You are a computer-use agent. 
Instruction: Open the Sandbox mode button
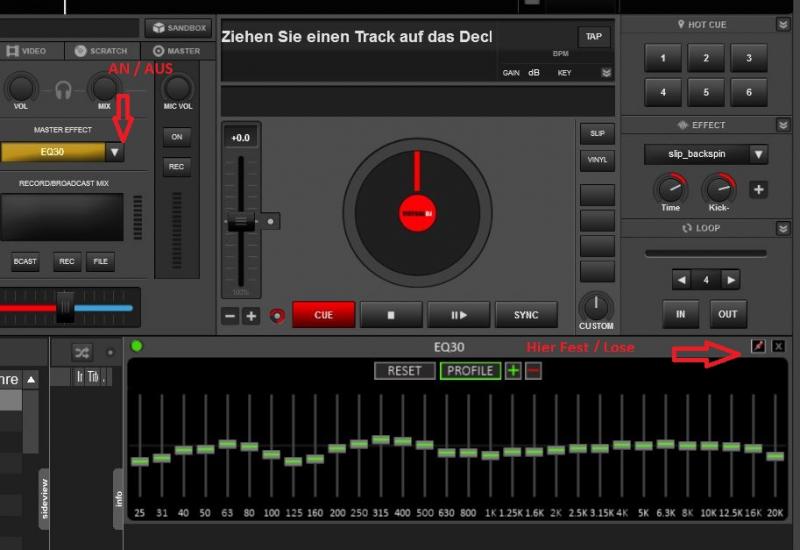pos(179,28)
